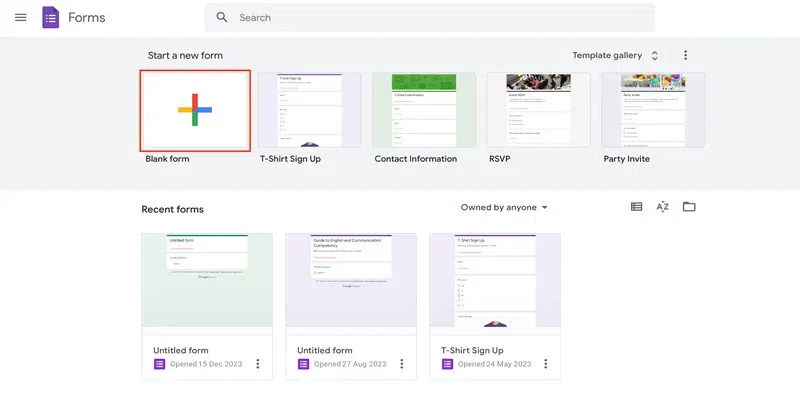The width and height of the screenshot is (800, 400).
Task: Open the file picker folder icon
Action: pyautogui.click(x=689, y=207)
